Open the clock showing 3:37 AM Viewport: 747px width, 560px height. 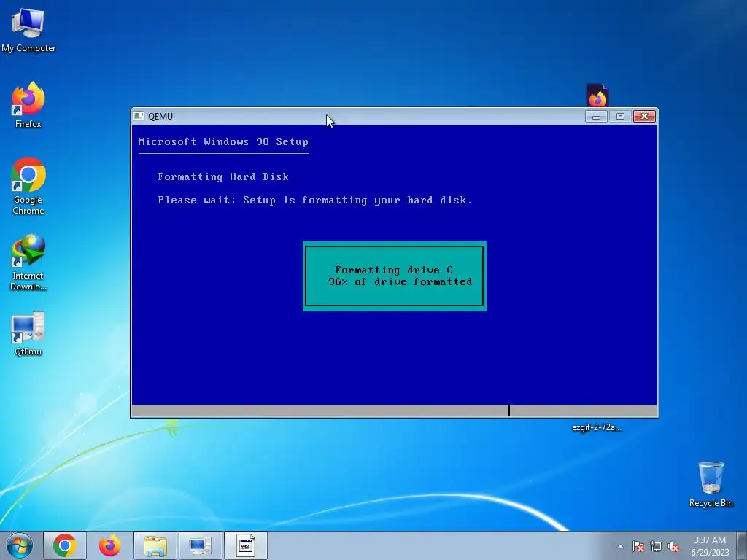[710, 546]
